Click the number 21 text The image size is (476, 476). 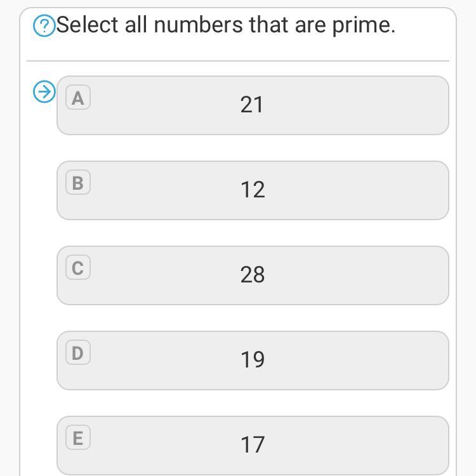(252, 105)
